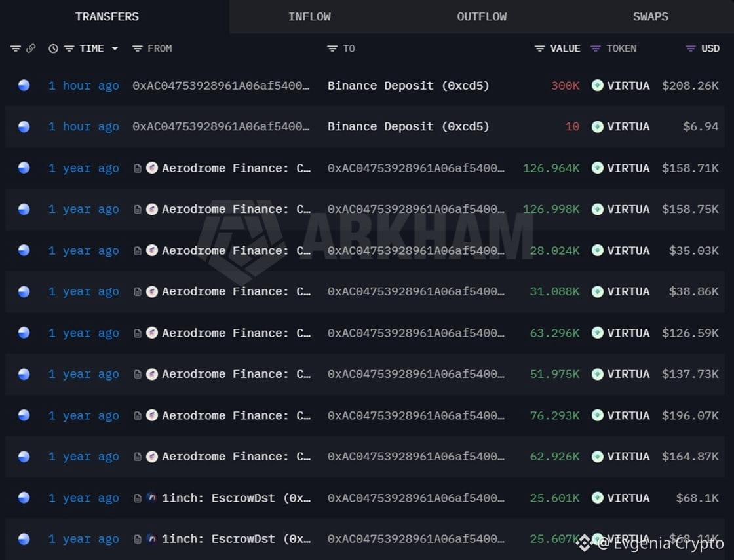Viewport: 734px width, 560px height.
Task: Click the 300K value cell
Action: click(x=565, y=86)
